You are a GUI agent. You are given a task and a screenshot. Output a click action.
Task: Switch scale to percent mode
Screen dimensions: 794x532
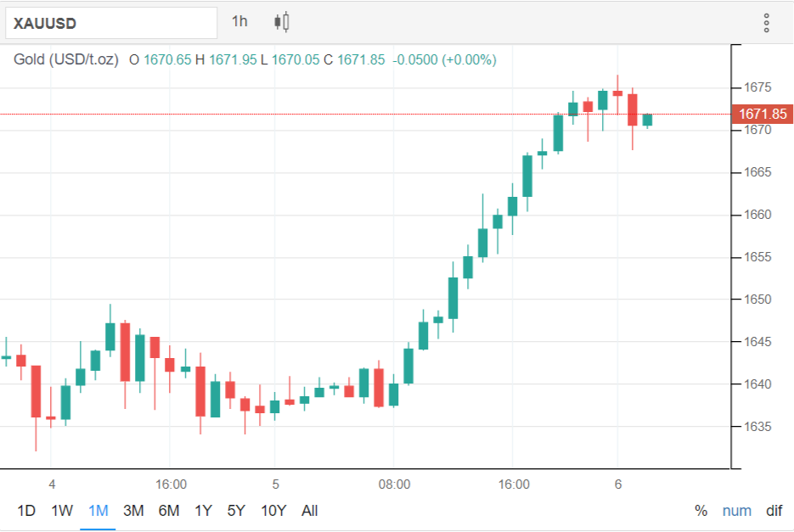pos(701,510)
